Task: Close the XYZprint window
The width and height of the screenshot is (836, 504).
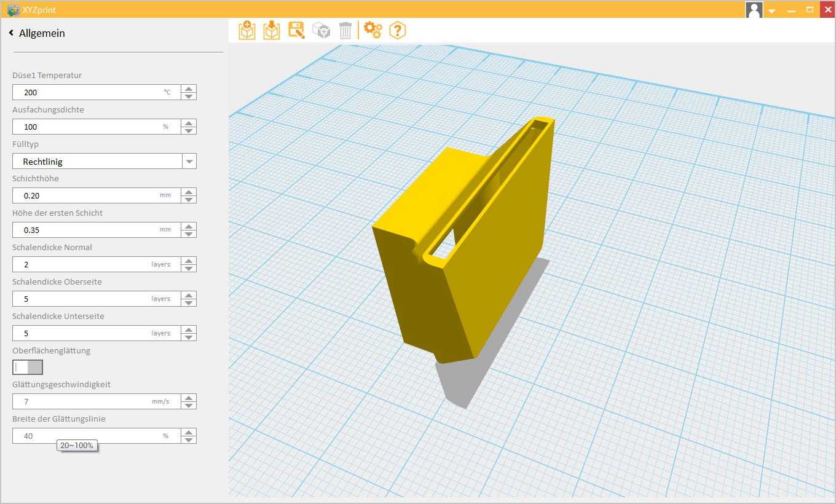Action: tap(827, 9)
